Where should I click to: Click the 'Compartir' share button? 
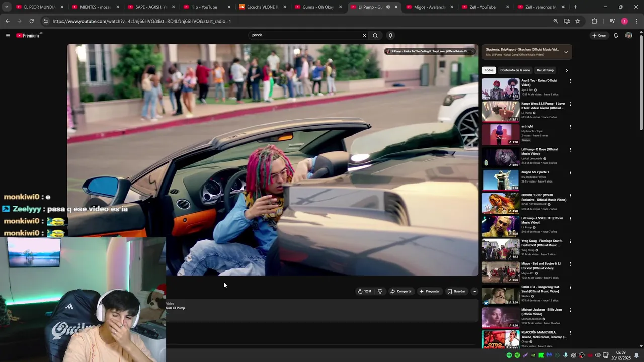(x=401, y=291)
